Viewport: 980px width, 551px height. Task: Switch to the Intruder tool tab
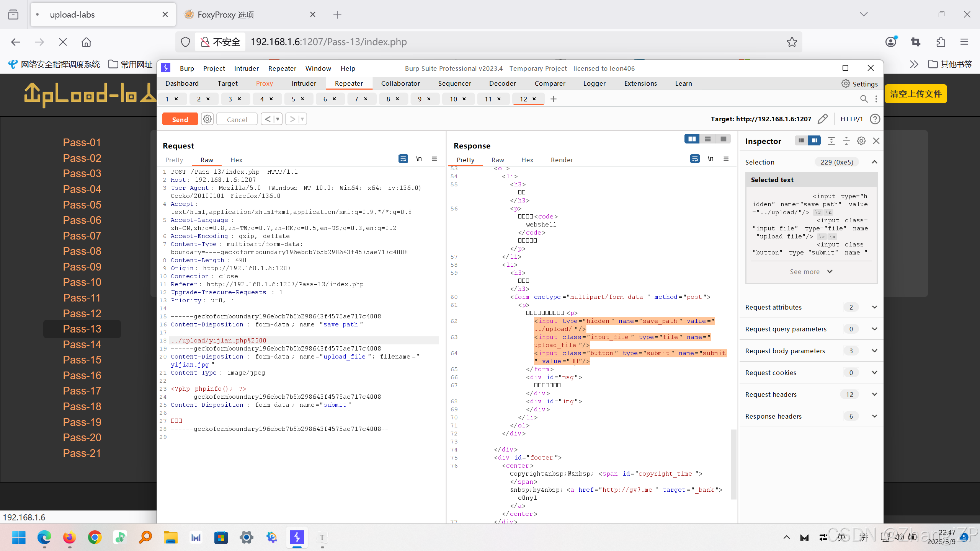tap(304, 83)
